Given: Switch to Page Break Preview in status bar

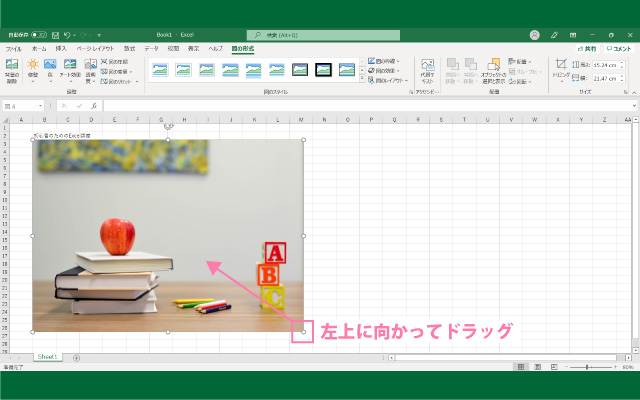Looking at the screenshot, I should click(554, 367).
